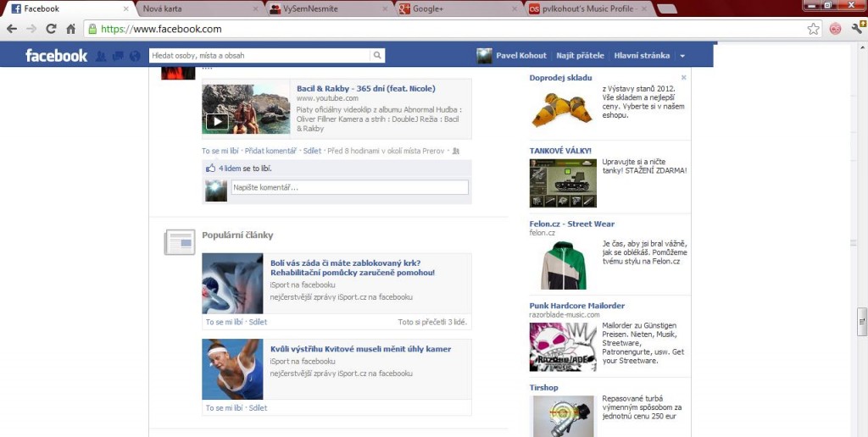This screenshot has width=868, height=437.
Task: Close the Doprodej skladu ad
Action: tap(684, 77)
